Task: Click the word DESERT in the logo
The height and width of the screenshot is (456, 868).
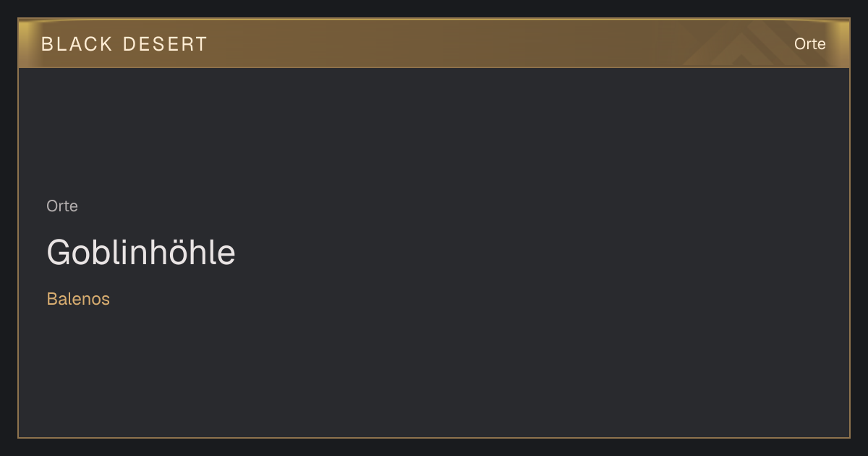Action: click(165, 44)
